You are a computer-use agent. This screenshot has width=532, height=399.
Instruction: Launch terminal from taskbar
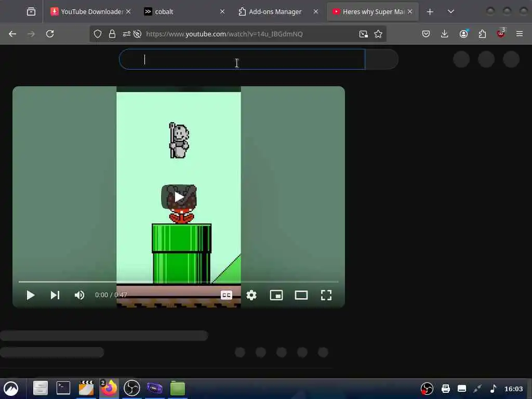point(63,388)
